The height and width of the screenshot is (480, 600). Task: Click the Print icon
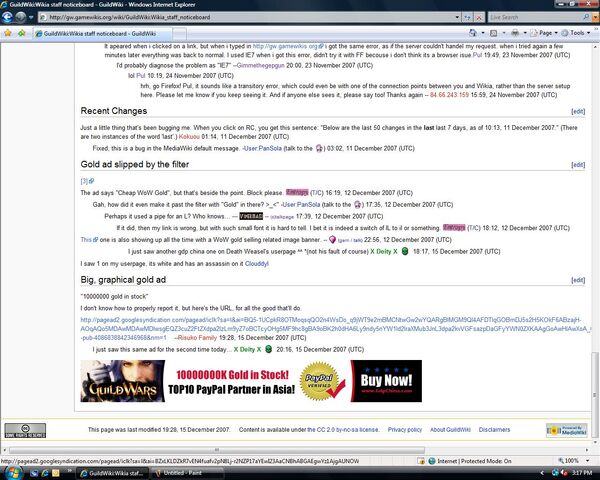(515, 33)
